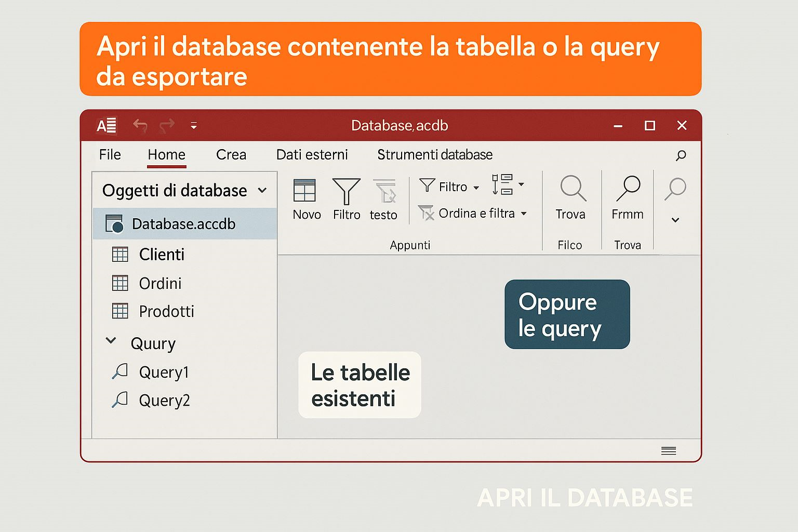
Task: Open the small Filtro dropdown arrow
Action: pyautogui.click(x=476, y=188)
